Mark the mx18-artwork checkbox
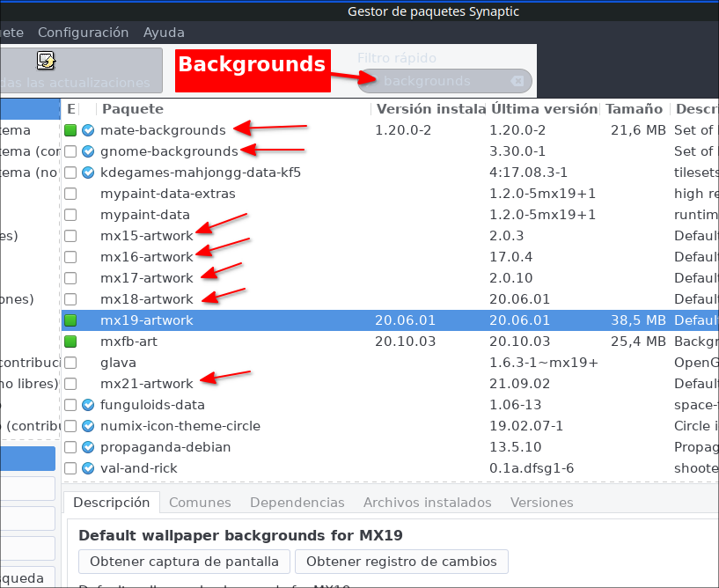Image resolution: width=719 pixels, height=588 pixels. click(x=70, y=299)
